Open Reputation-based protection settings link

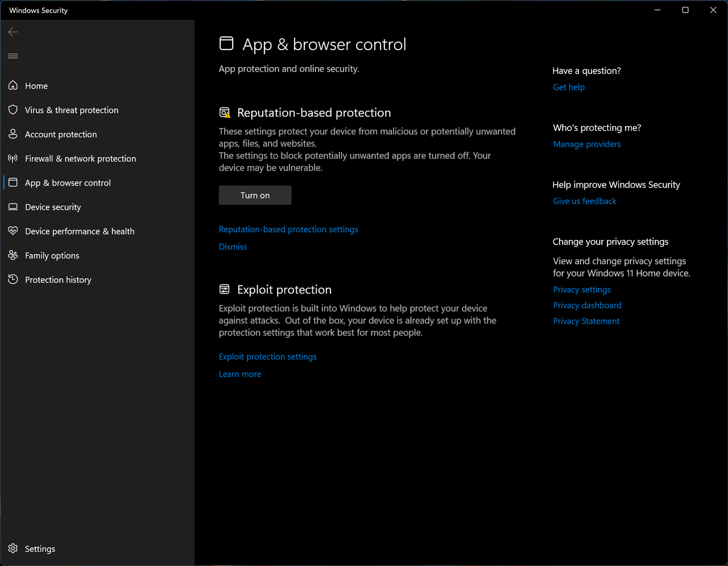pyautogui.click(x=288, y=229)
